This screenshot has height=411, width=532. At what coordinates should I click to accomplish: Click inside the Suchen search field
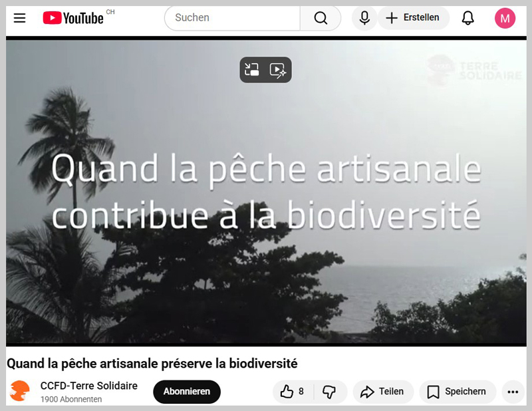point(233,18)
